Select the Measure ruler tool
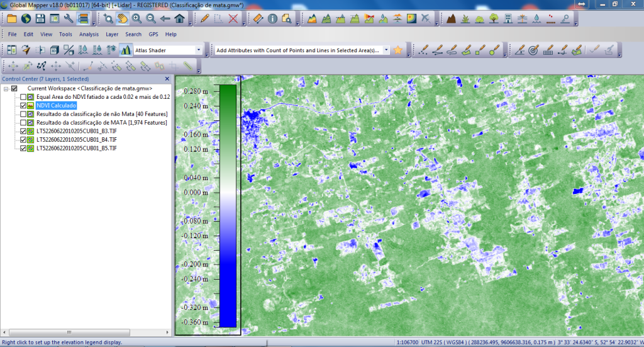Viewport: 644px width, 347px height. click(258, 18)
